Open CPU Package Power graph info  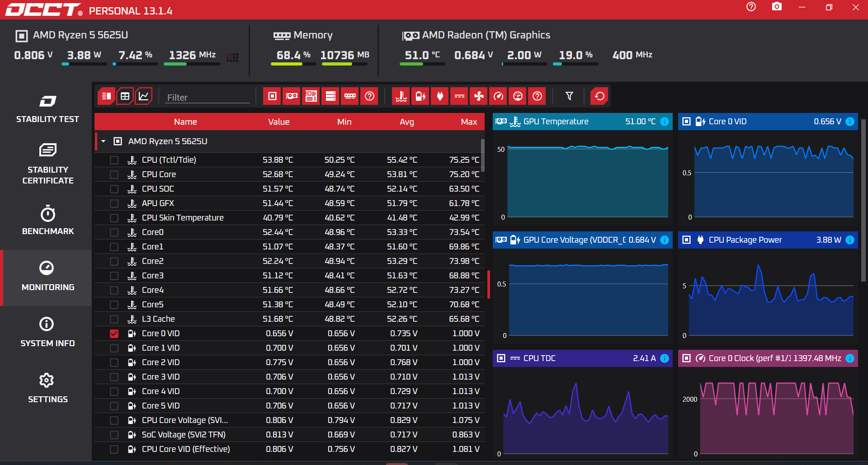pos(850,240)
